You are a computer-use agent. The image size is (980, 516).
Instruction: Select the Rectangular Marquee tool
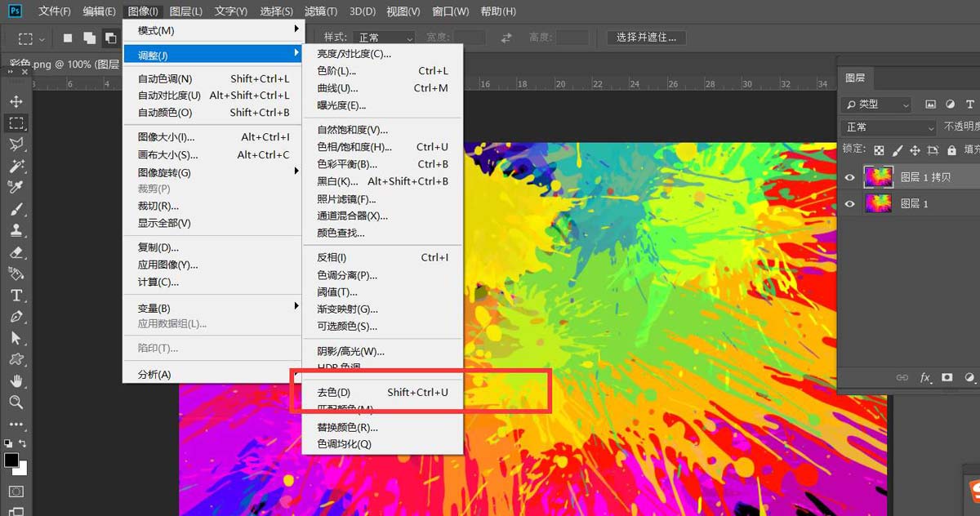(x=16, y=123)
